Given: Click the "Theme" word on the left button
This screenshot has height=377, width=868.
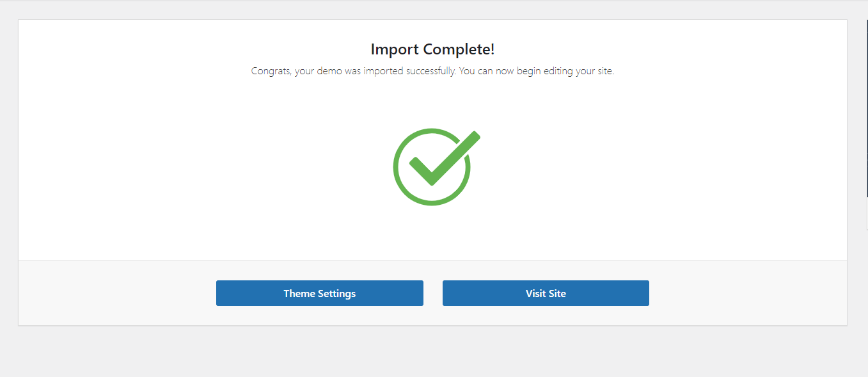Looking at the screenshot, I should [x=299, y=294].
